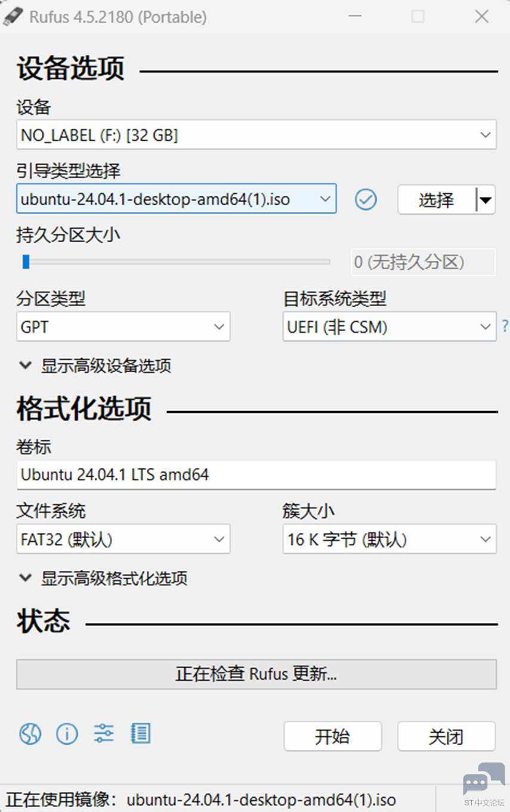Click the checksum checkmark circle icon
The image size is (510, 812).
tap(366, 199)
